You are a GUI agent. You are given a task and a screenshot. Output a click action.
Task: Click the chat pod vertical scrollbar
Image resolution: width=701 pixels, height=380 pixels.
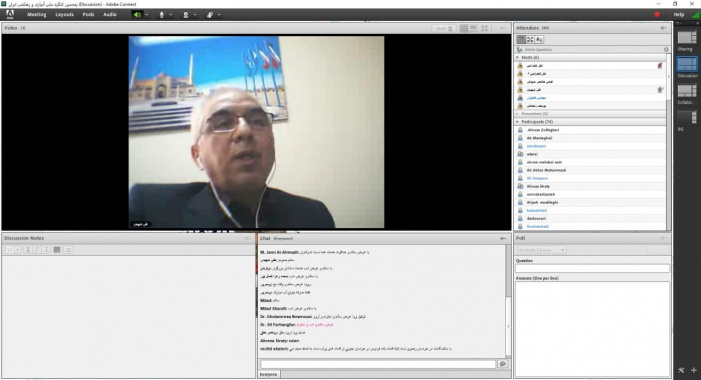(508, 301)
